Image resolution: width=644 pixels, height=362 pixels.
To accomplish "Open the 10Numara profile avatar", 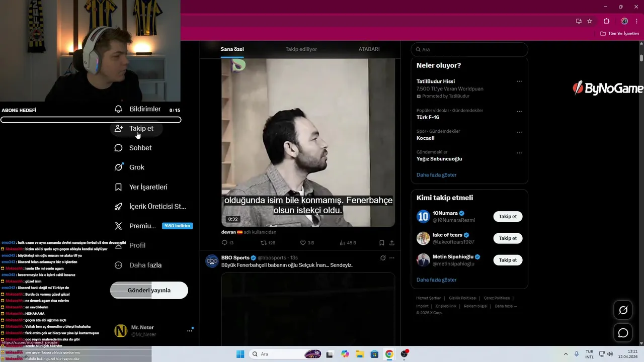I will click(x=423, y=217).
